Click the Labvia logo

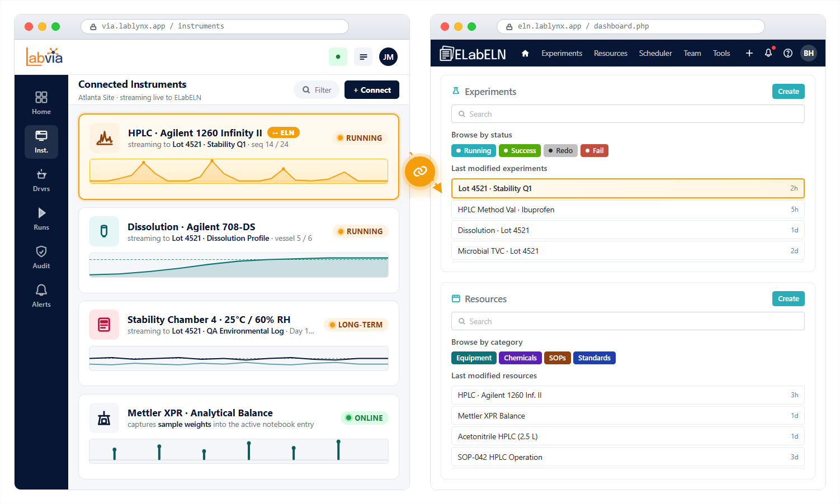click(x=44, y=56)
